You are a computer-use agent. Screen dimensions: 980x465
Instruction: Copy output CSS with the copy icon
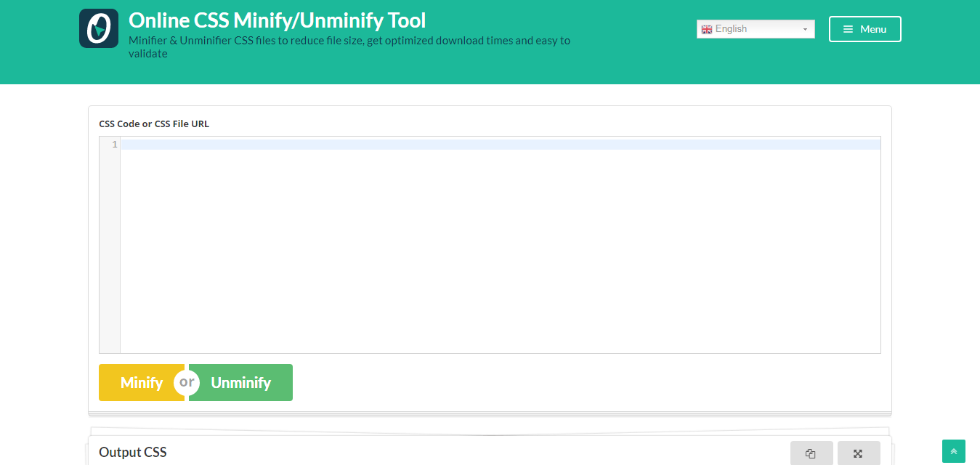[811, 453]
